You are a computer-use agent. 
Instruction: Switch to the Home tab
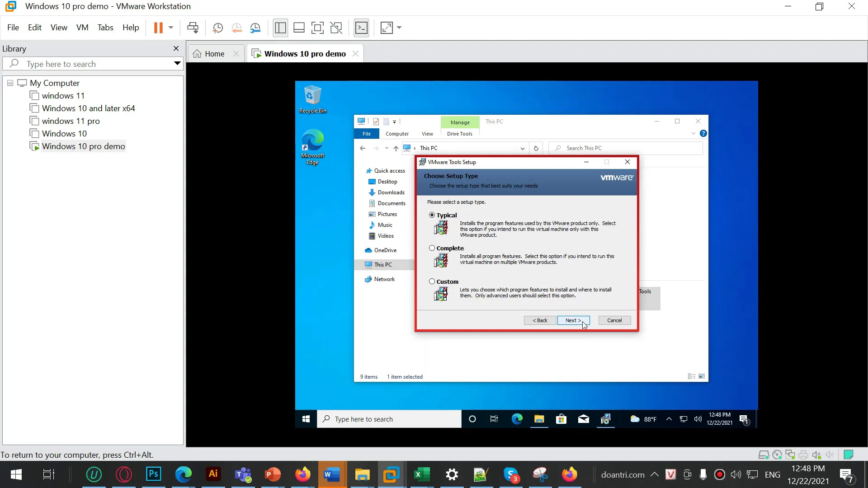213,53
